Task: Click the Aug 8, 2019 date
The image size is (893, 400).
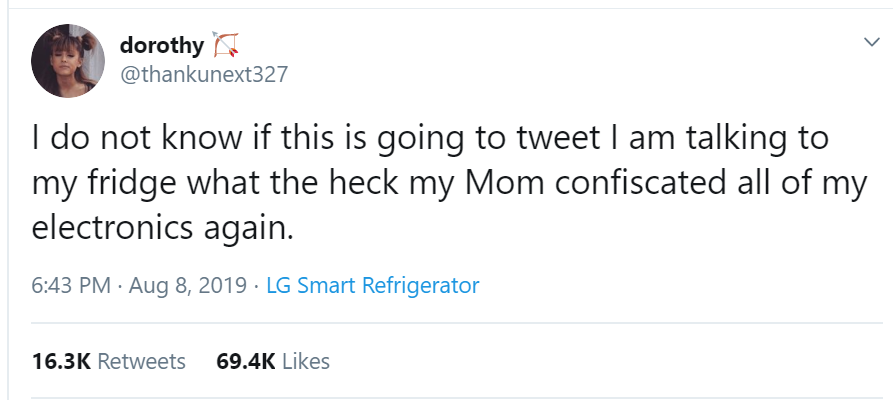Action: (x=188, y=286)
